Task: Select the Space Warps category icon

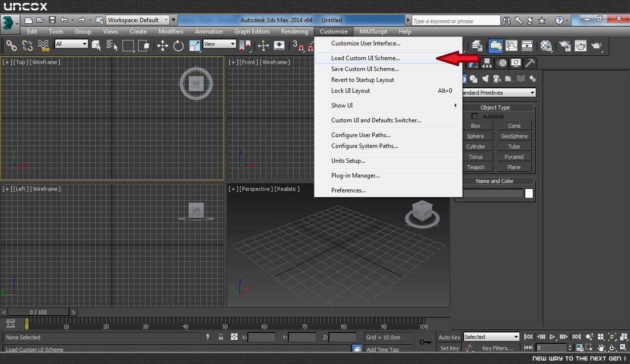Action: [521, 79]
